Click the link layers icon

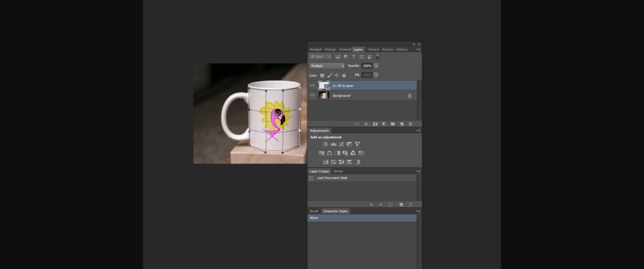pyautogui.click(x=357, y=124)
